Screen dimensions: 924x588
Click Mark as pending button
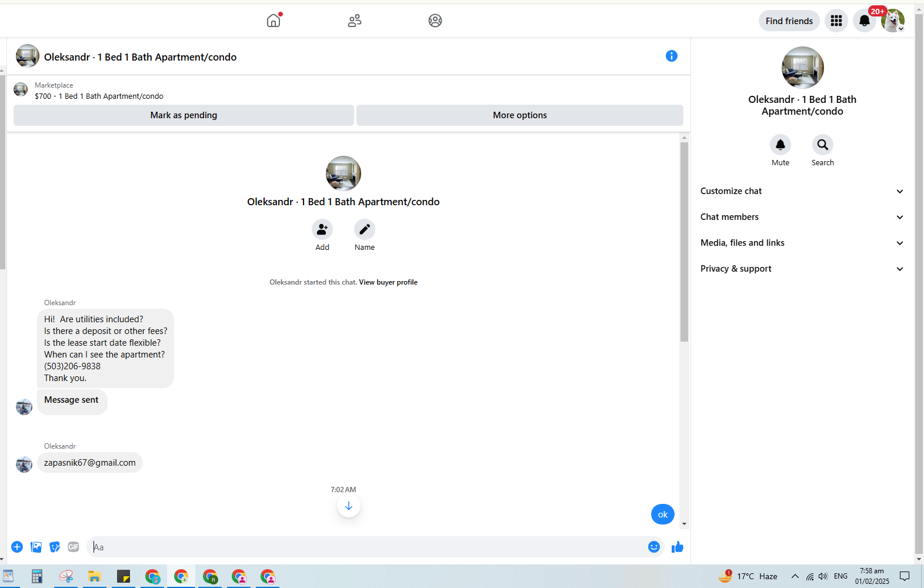click(x=184, y=115)
